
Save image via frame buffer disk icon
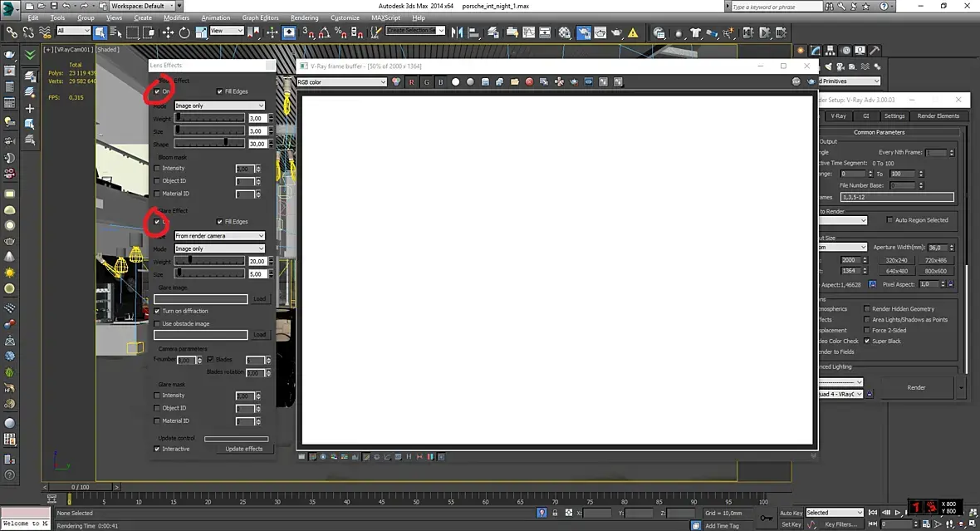(x=485, y=82)
